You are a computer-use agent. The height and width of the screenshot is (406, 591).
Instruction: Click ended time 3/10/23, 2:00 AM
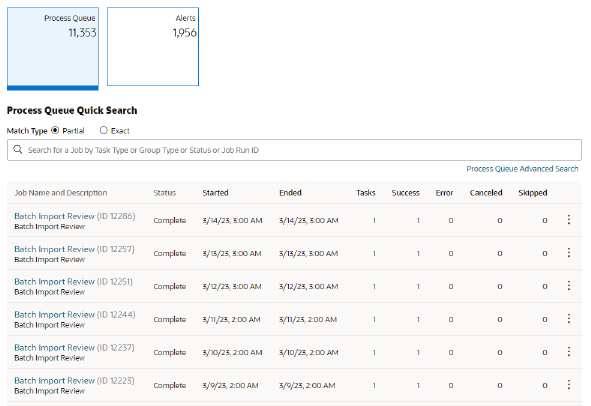click(309, 352)
